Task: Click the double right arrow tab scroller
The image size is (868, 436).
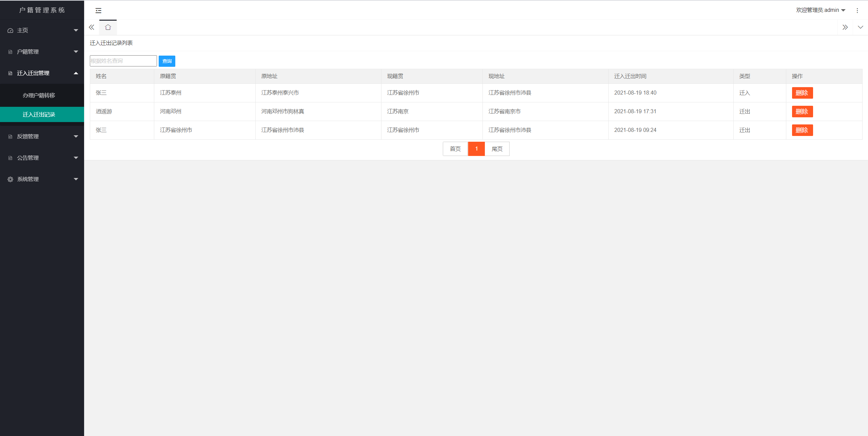Action: [845, 27]
